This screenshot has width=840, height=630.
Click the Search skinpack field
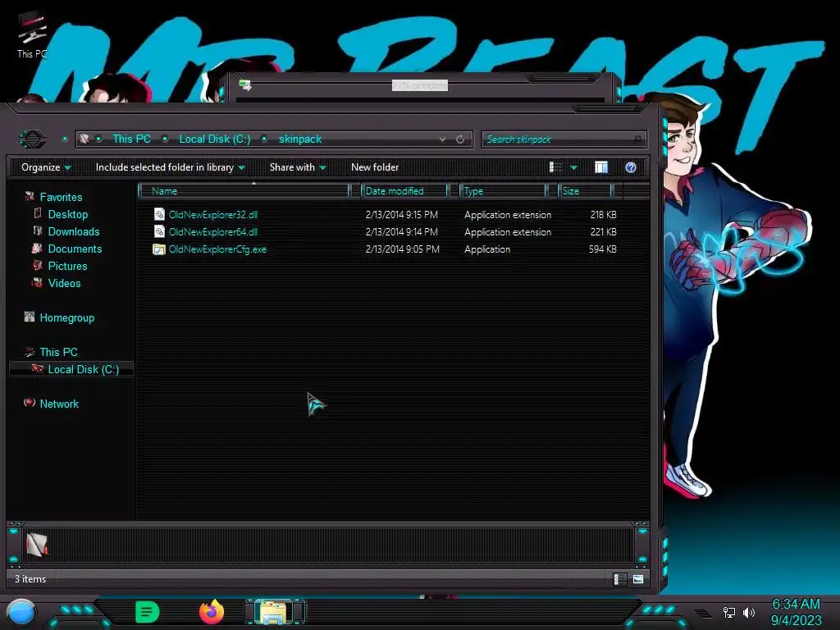[564, 139]
